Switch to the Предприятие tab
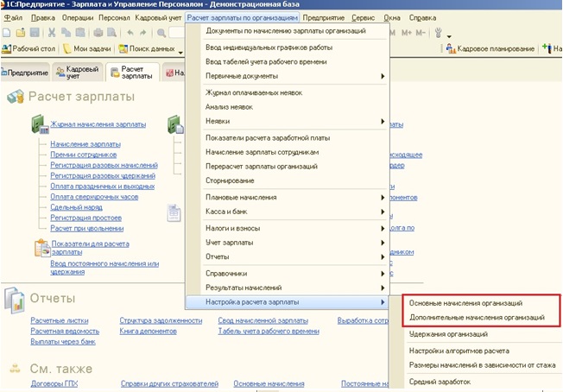The width and height of the screenshot is (563, 392). click(x=25, y=73)
